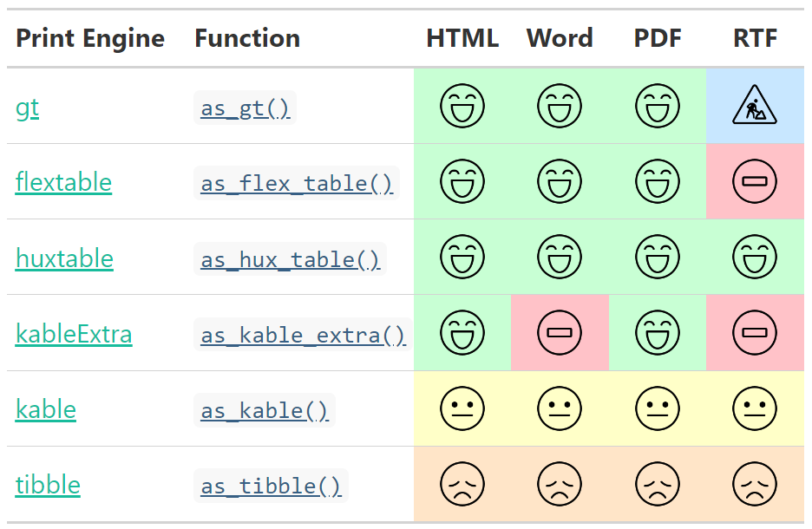The height and width of the screenshot is (529, 812).
Task: Click the no-entry icon in kableExtra RTF cell
Action: (754, 333)
